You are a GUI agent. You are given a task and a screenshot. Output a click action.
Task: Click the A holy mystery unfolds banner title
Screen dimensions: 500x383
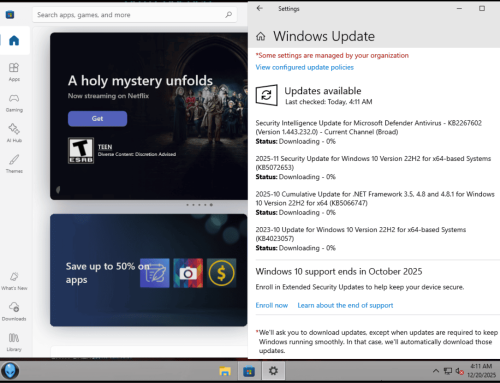(140, 81)
